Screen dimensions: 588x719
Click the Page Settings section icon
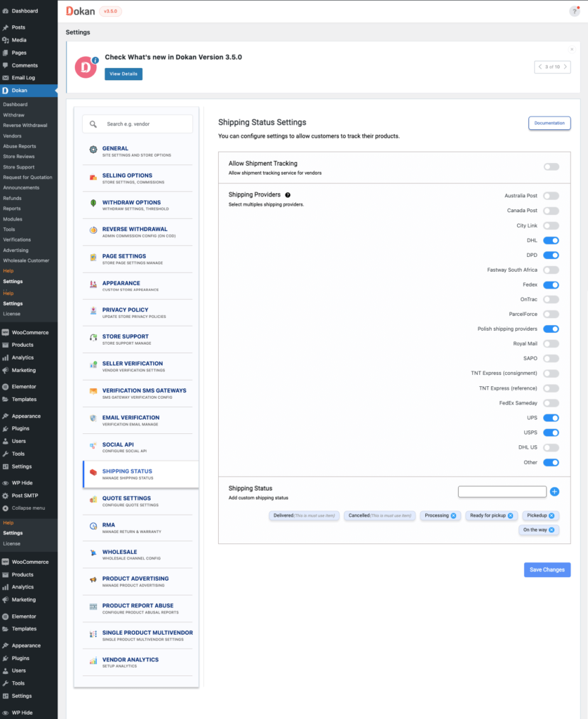93,257
